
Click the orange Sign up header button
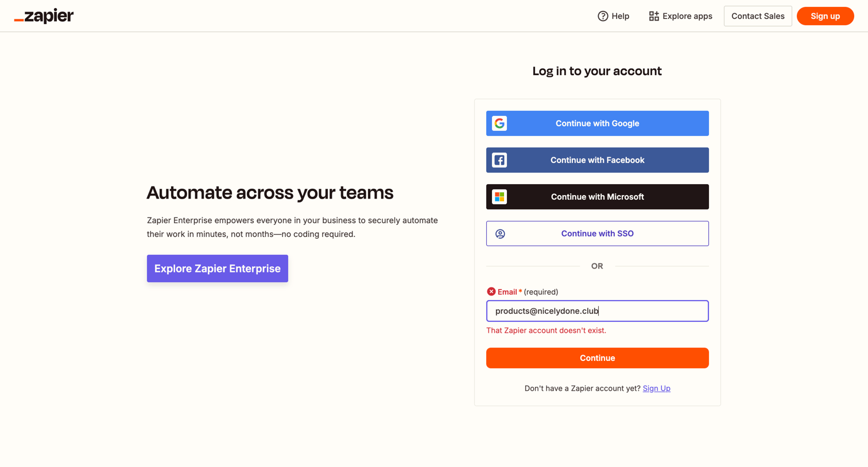pyautogui.click(x=825, y=16)
